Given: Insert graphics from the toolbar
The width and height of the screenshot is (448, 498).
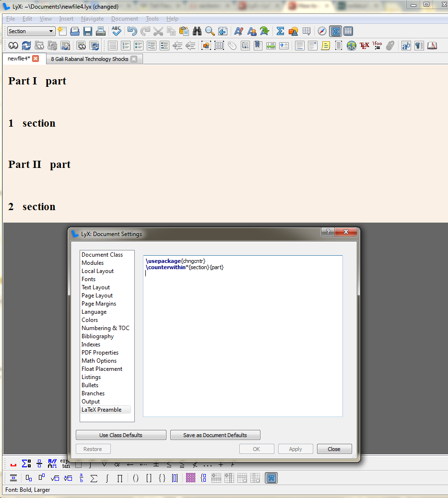Looking at the screenshot, I should [294, 31].
